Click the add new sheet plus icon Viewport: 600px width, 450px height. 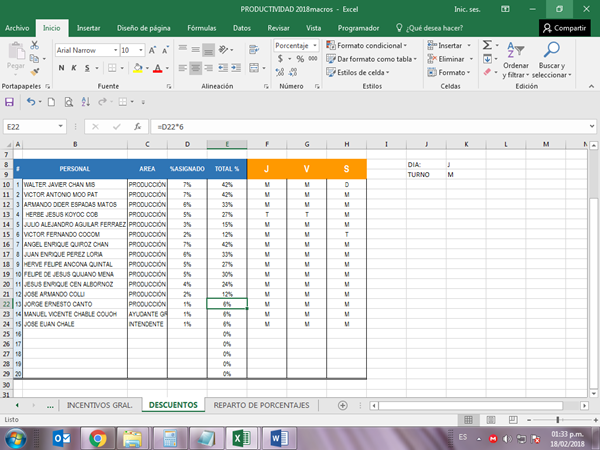343,405
